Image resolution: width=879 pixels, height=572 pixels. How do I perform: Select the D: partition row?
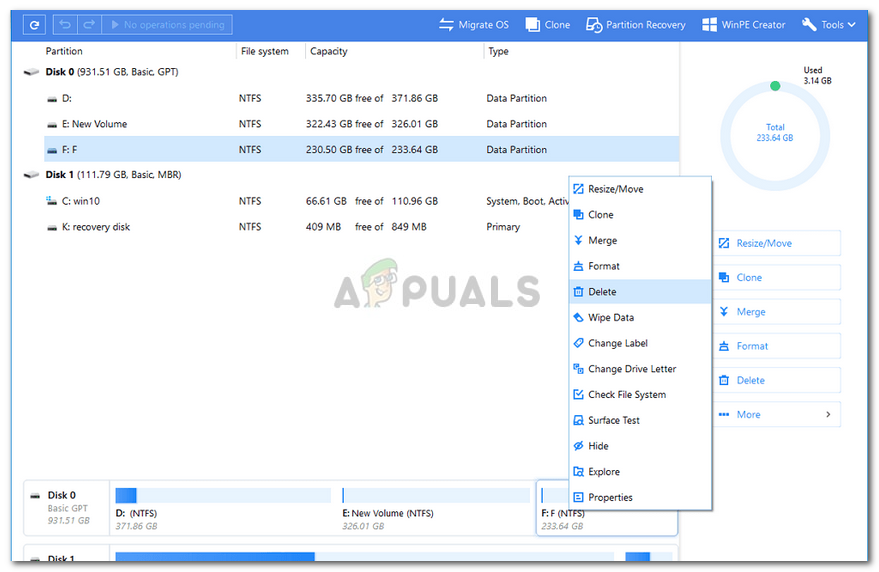click(362, 98)
